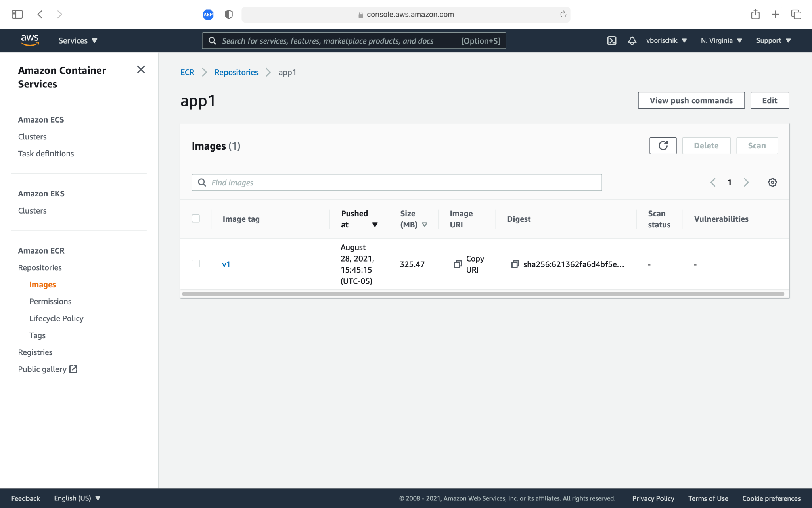
Task: Go to previous page of images
Action: coord(713,182)
